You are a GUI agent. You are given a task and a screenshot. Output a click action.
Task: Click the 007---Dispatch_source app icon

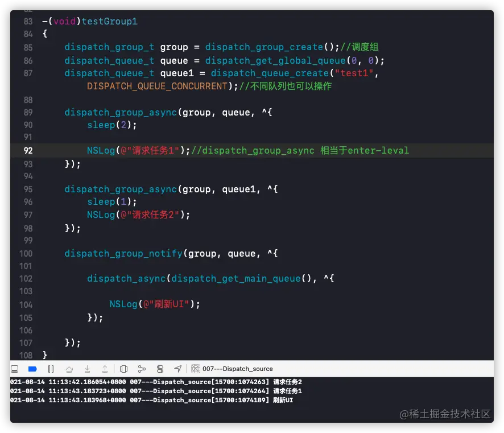196,369
